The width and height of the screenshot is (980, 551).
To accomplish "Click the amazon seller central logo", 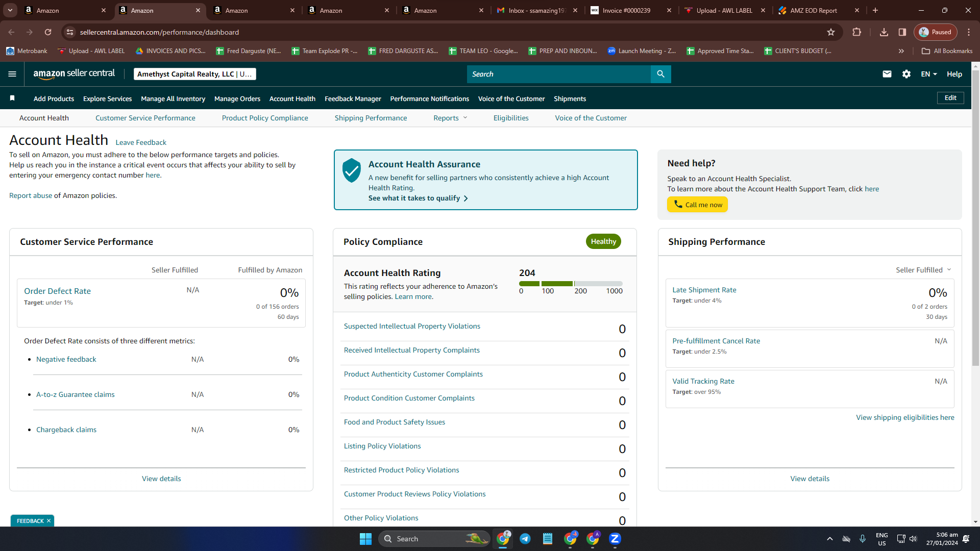I will (x=74, y=73).
